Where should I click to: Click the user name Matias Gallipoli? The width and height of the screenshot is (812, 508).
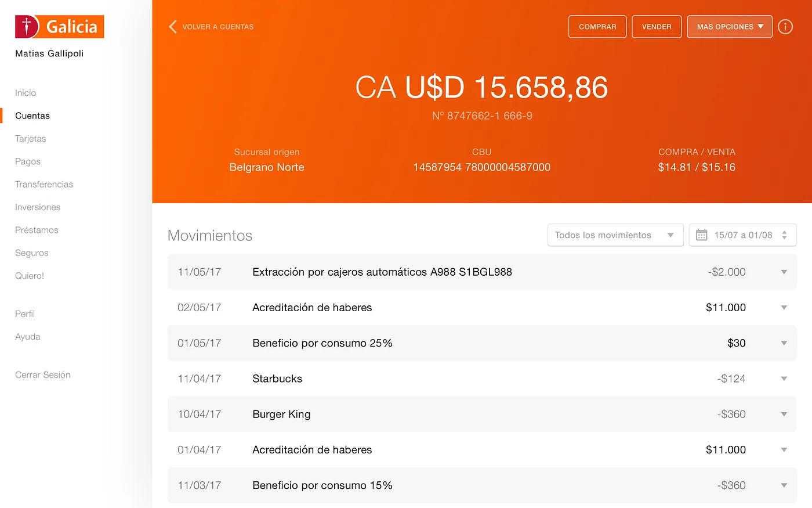click(x=49, y=53)
